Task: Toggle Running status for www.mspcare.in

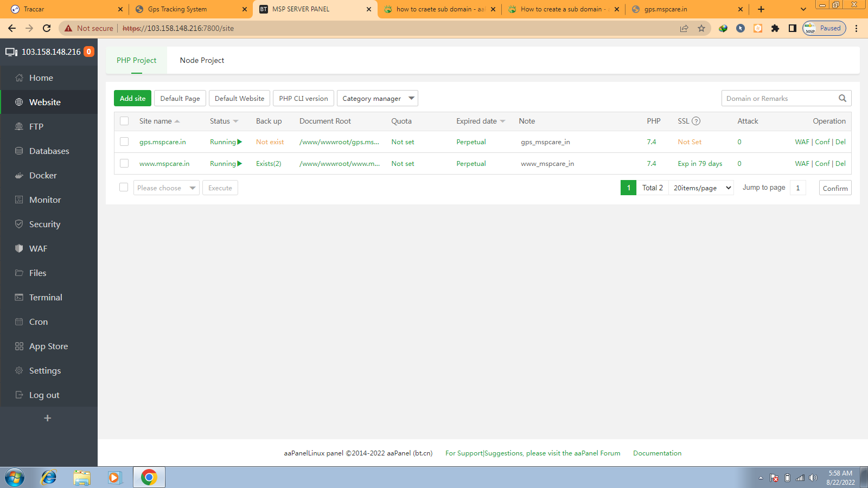Action: pyautogui.click(x=226, y=163)
